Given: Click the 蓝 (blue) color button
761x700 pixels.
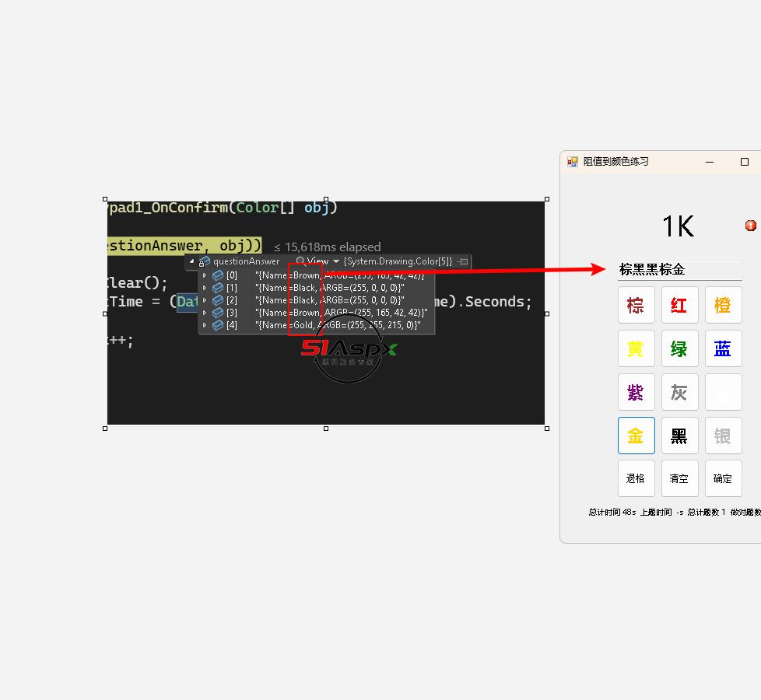Looking at the screenshot, I should (x=723, y=348).
